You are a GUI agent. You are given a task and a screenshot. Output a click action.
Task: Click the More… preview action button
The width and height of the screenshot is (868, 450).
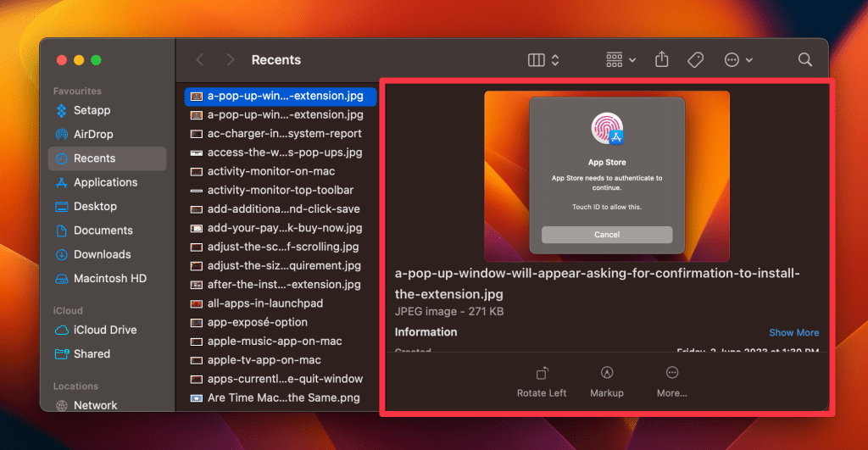pos(671,382)
